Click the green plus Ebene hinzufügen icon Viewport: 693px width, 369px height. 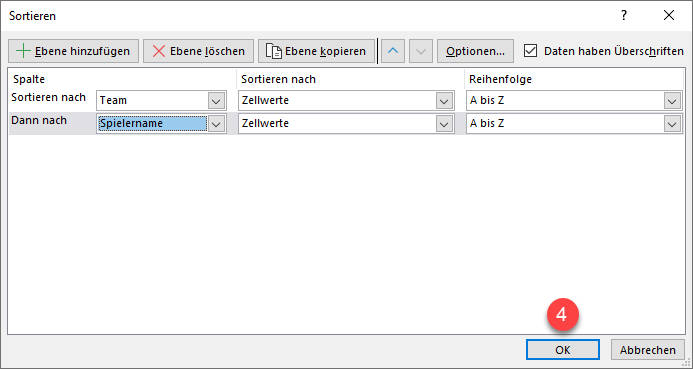pyautogui.click(x=23, y=51)
